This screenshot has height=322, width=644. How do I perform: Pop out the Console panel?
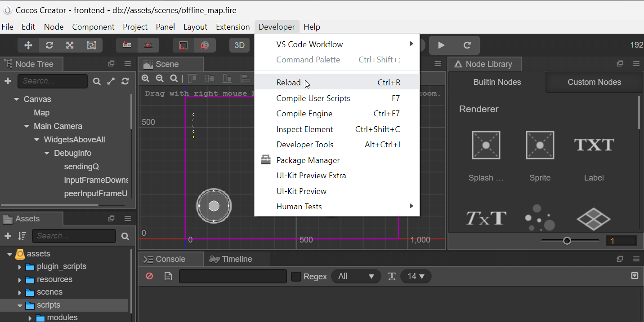tap(620, 259)
